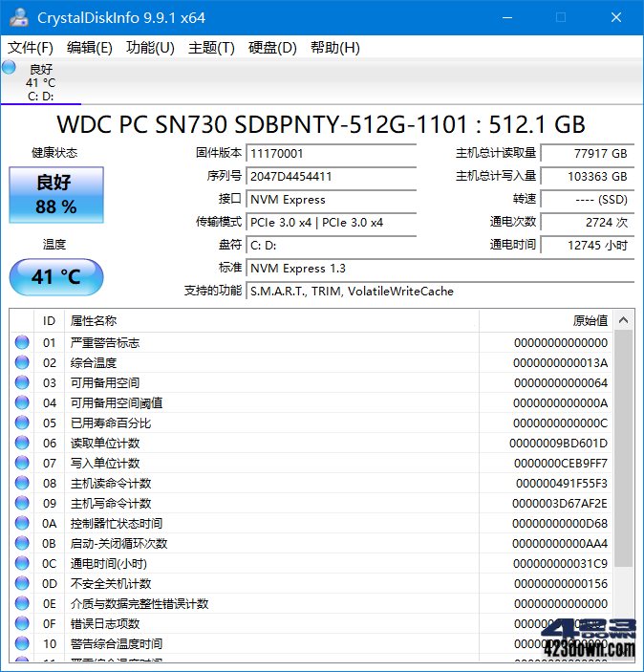This screenshot has height=672, width=644.
Task: Click raw value 000000491F55F3
Action: [562, 484]
